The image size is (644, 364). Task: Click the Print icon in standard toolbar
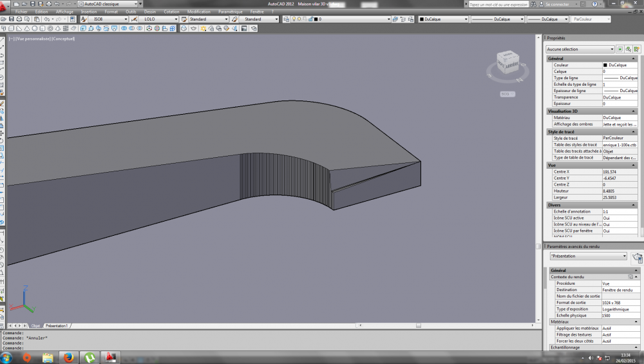(19, 19)
